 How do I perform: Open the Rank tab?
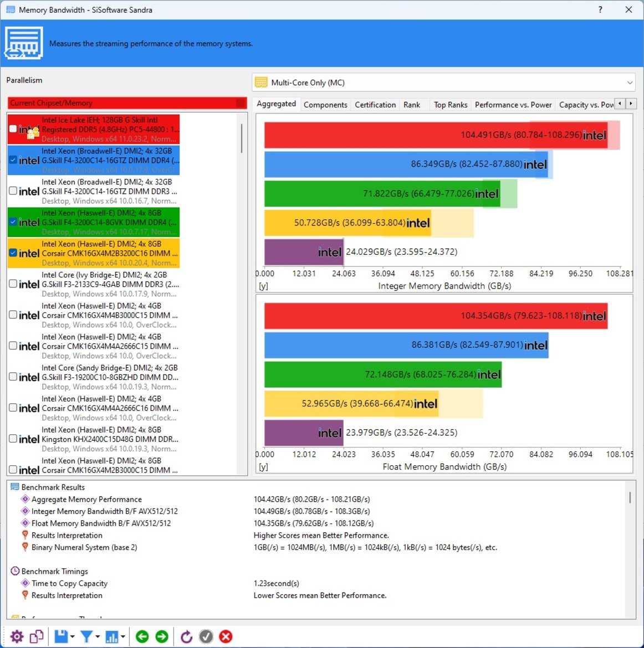[x=412, y=105]
